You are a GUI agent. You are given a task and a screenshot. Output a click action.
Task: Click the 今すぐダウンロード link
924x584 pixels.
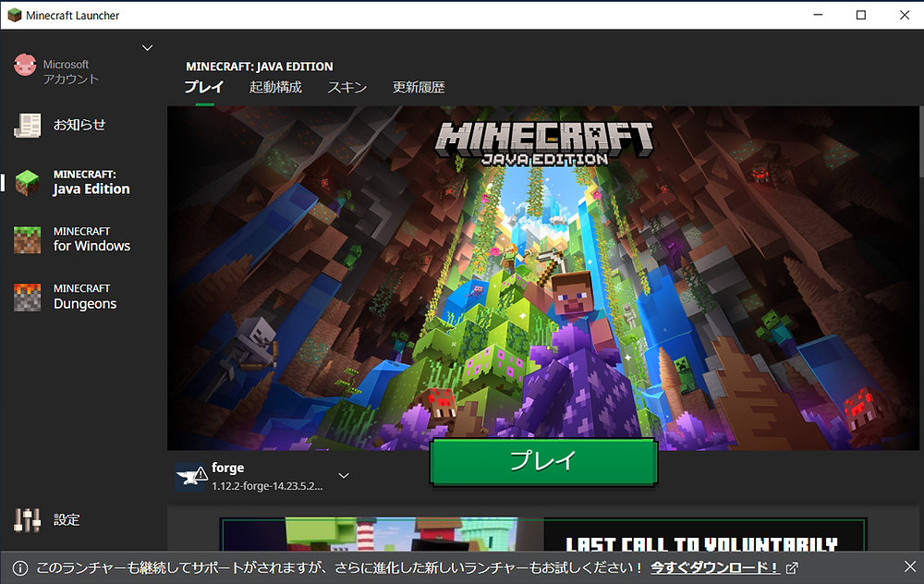click(x=715, y=567)
